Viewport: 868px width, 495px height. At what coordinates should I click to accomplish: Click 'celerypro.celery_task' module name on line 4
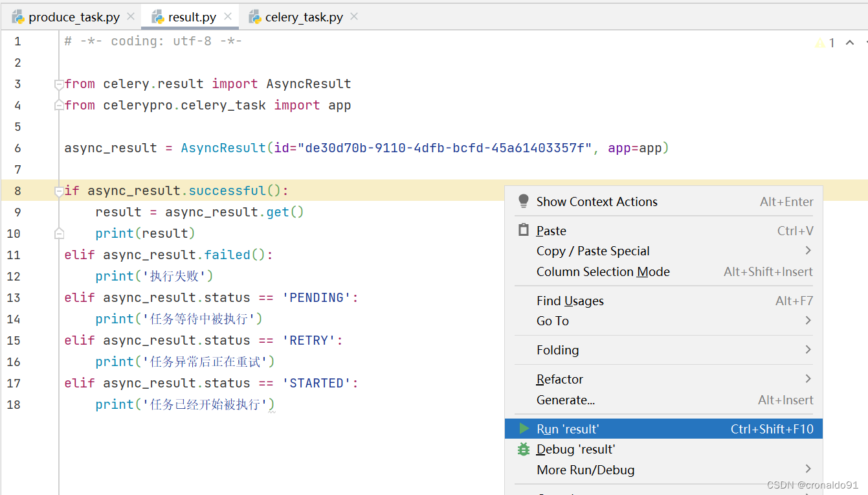click(184, 105)
